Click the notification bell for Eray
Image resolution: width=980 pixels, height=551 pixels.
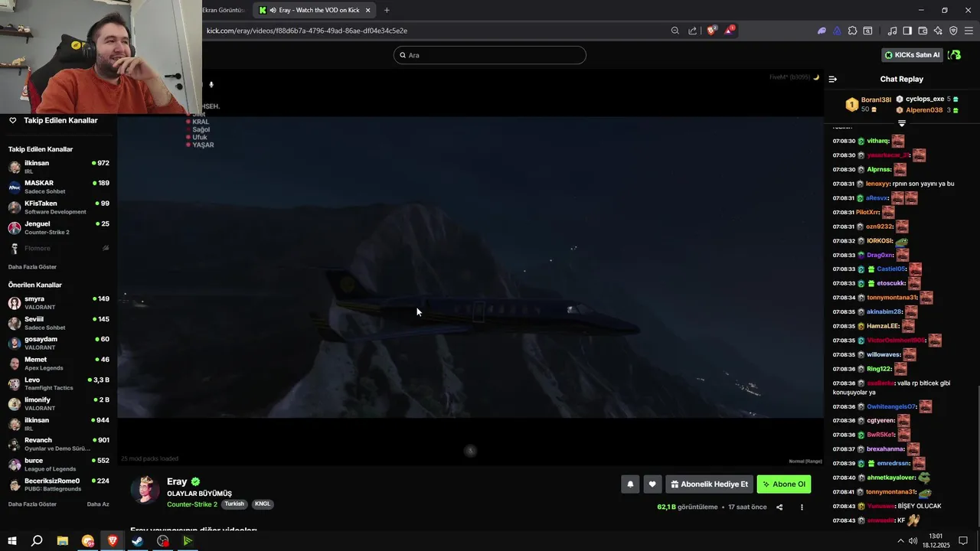point(630,484)
